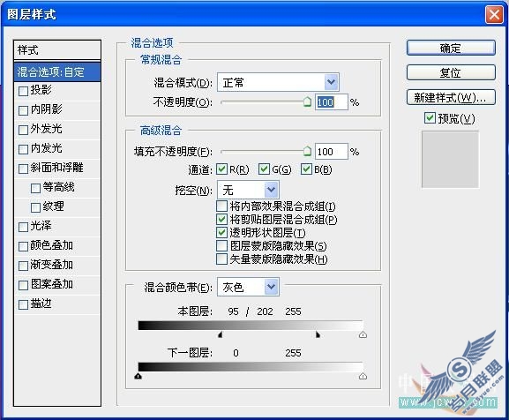Click the 复位 reset button
The width and height of the screenshot is (509, 420).
point(451,72)
